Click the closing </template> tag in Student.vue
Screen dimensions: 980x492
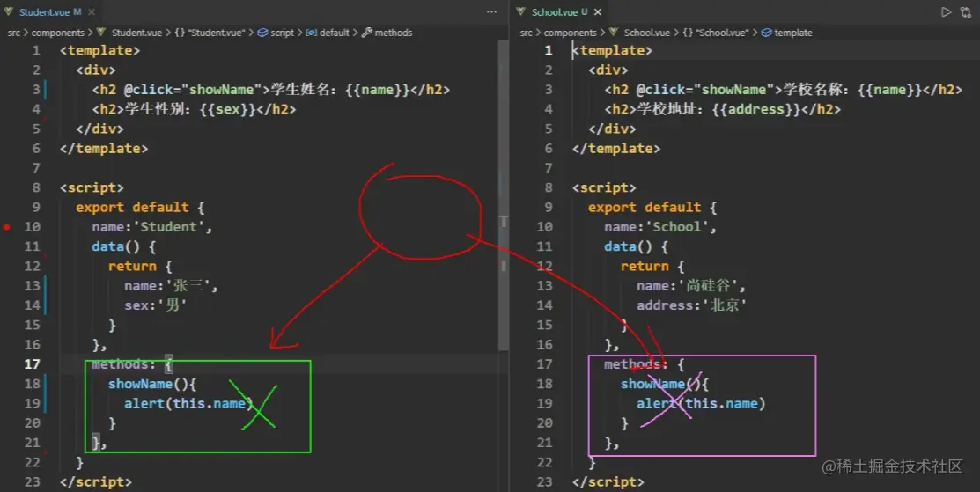[104, 149]
